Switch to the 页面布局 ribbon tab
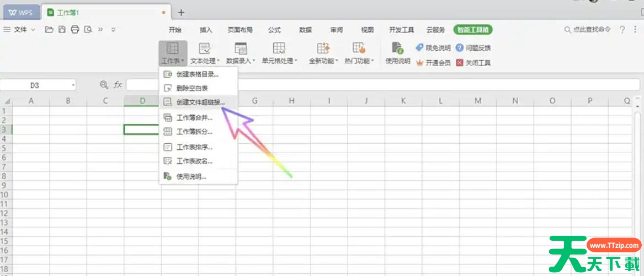Screen dimensions: 644x276 coord(240,30)
